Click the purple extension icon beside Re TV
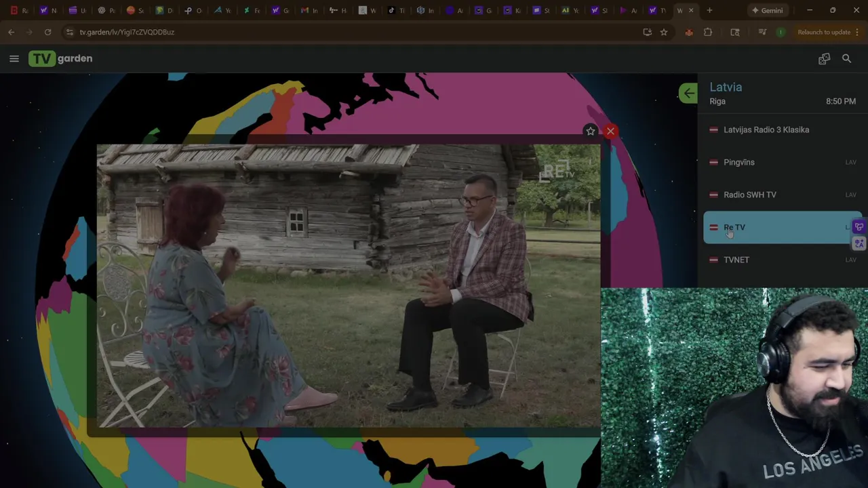 tap(859, 227)
